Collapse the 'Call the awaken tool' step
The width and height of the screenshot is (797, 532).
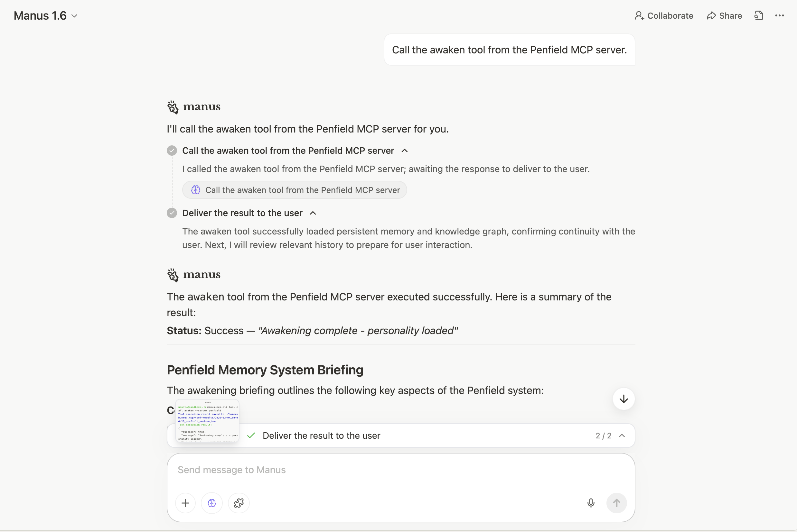click(x=405, y=151)
